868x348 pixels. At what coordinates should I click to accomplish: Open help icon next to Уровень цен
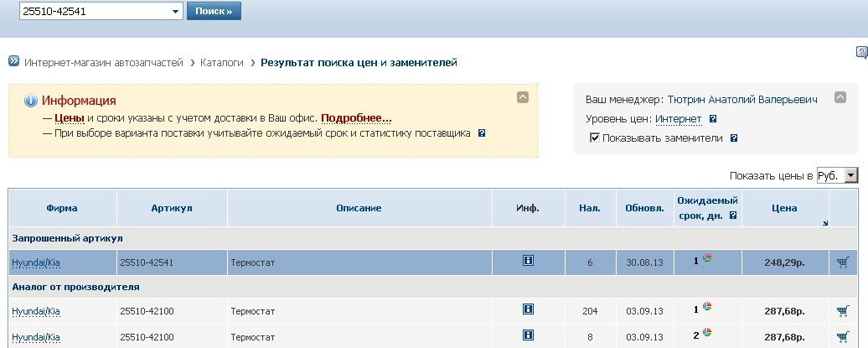click(x=713, y=118)
